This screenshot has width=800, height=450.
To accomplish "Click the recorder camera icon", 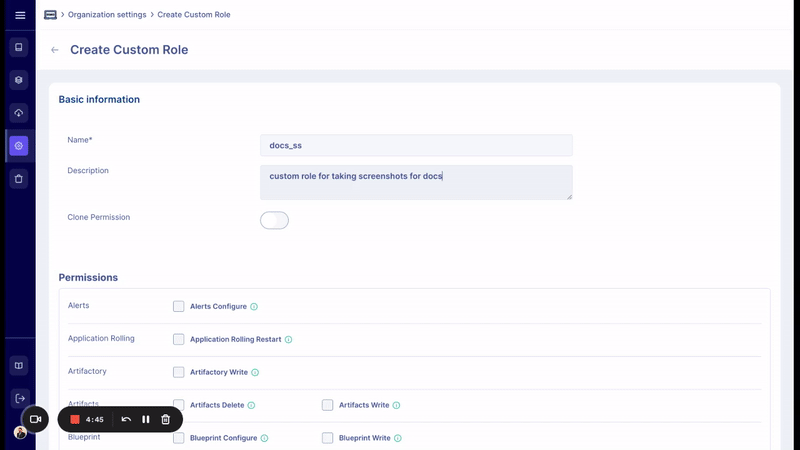I will [35, 419].
